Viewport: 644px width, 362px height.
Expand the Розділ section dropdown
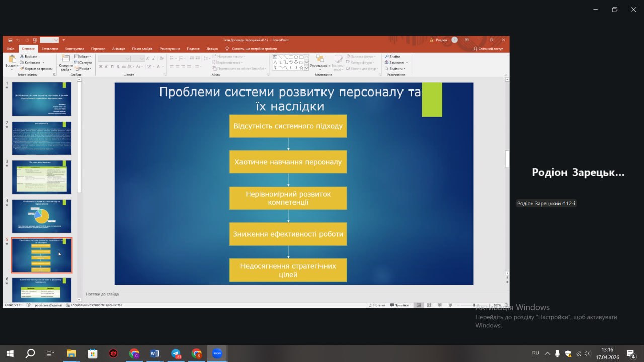coord(84,69)
